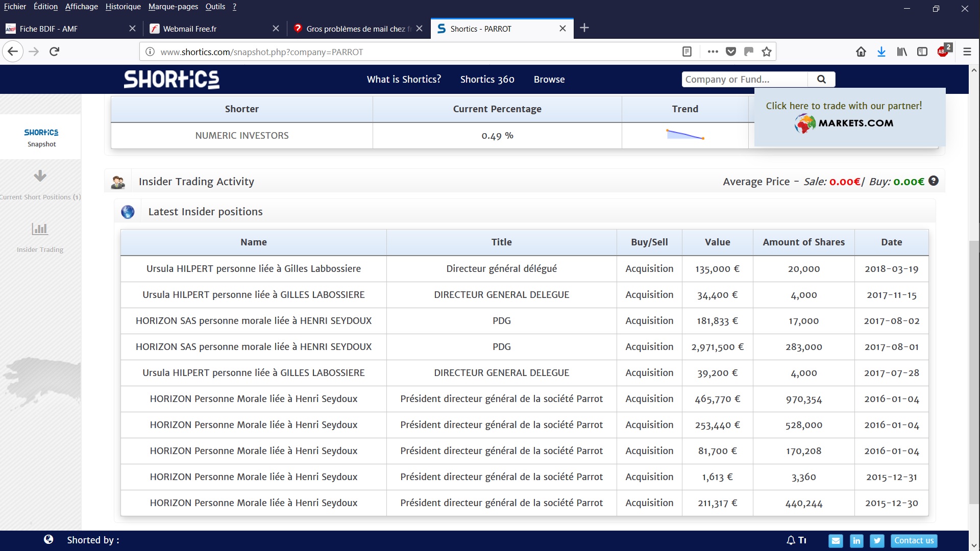
Task: Click the Contact us button
Action: [914, 541]
